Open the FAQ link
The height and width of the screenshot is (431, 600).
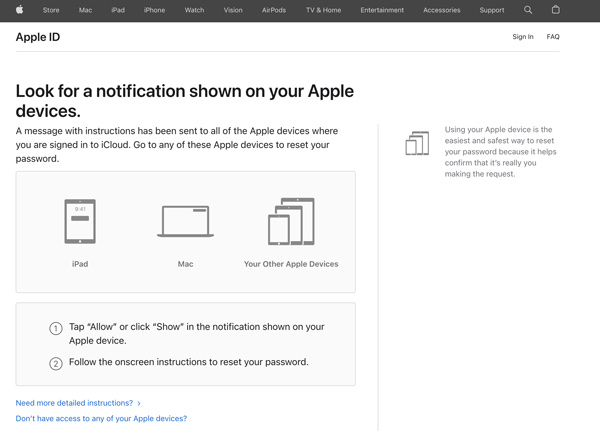[553, 37]
